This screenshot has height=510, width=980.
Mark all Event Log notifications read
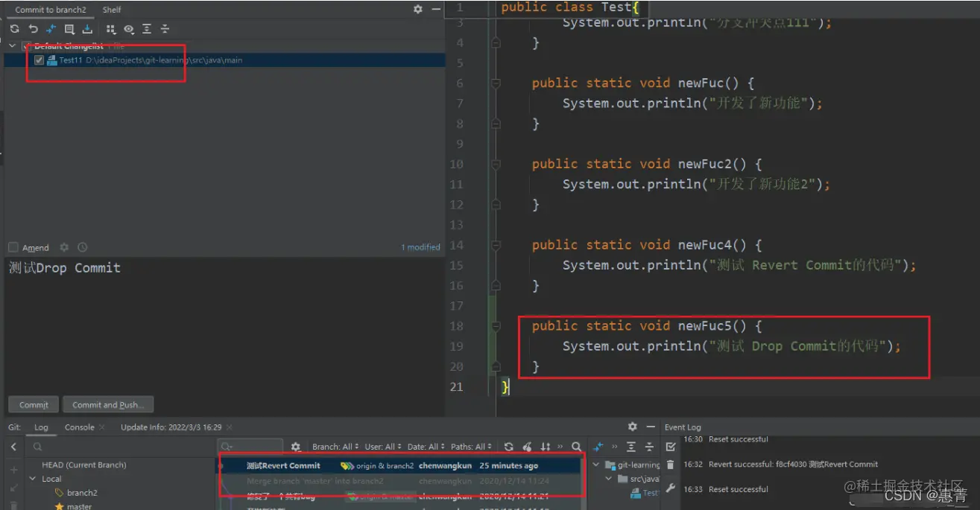coord(671,447)
